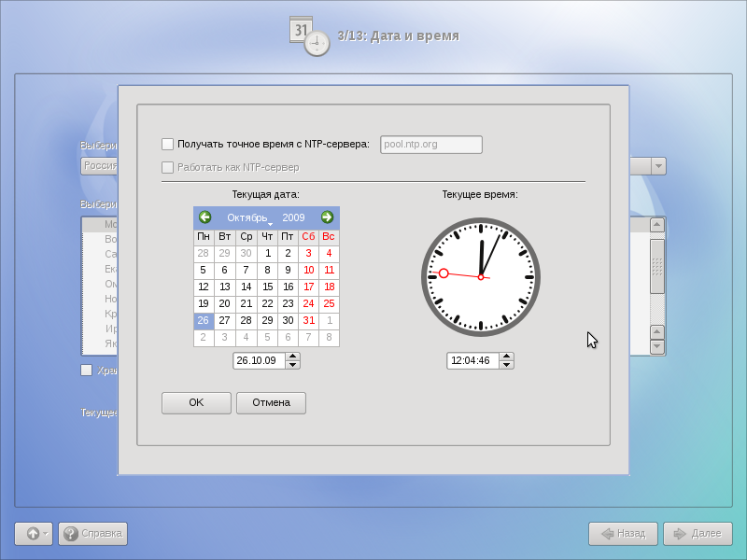
Task: Go to previous month in the calendar
Action: 204,217
